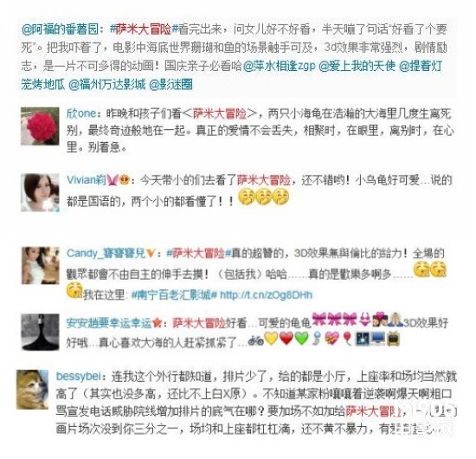Open the 欣one username link
This screenshot has height=459, width=476.
click(81, 113)
